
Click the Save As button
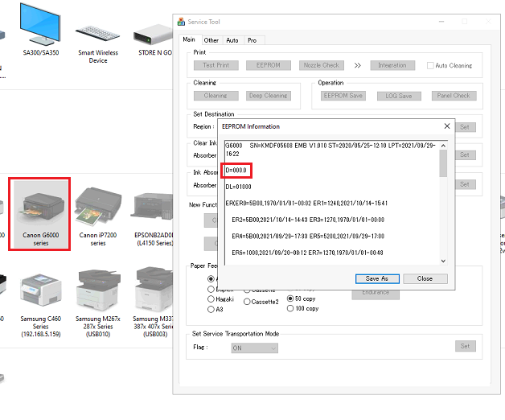tap(377, 279)
